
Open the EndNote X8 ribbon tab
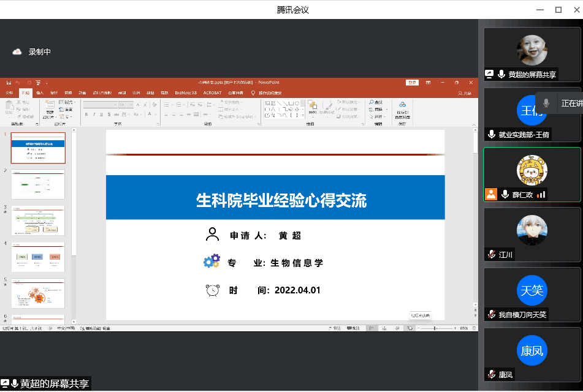pyautogui.click(x=185, y=92)
